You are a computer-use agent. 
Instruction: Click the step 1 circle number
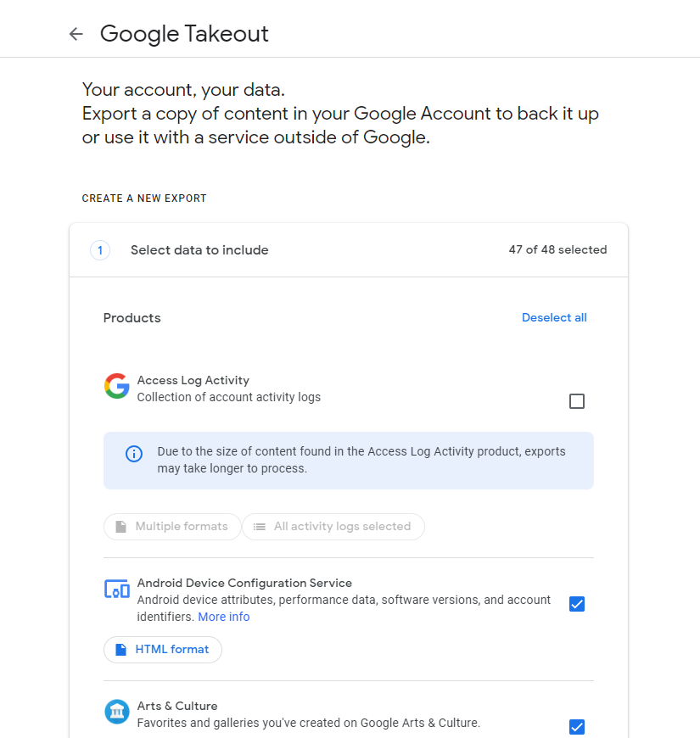100,250
